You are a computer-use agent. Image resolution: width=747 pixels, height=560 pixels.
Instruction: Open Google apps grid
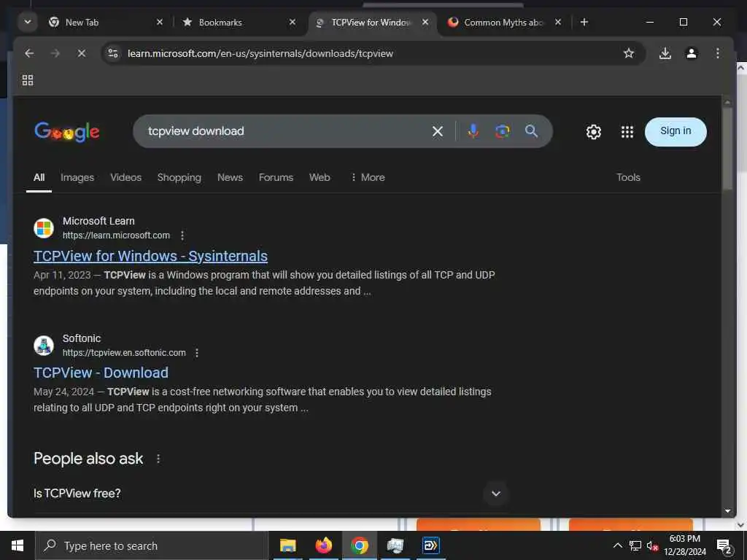pos(627,132)
